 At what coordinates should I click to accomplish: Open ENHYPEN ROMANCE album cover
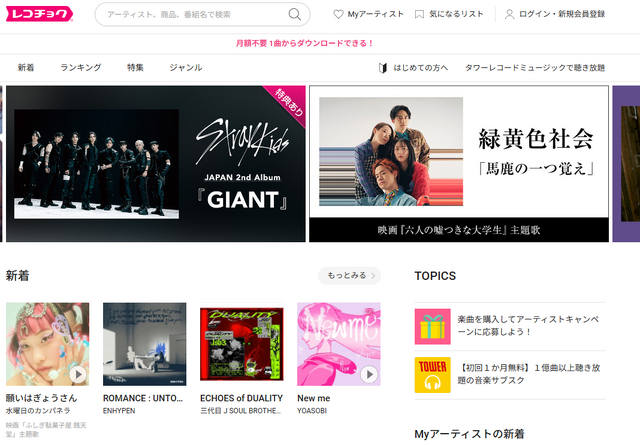point(144,344)
